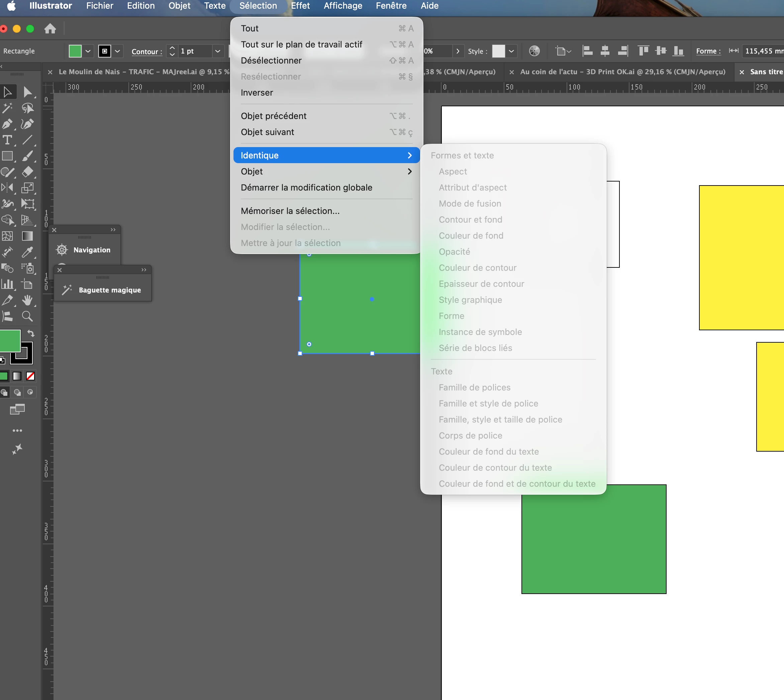Select the Eyedropper tool
Viewport: 784px width, 700px height.
pyautogui.click(x=27, y=252)
